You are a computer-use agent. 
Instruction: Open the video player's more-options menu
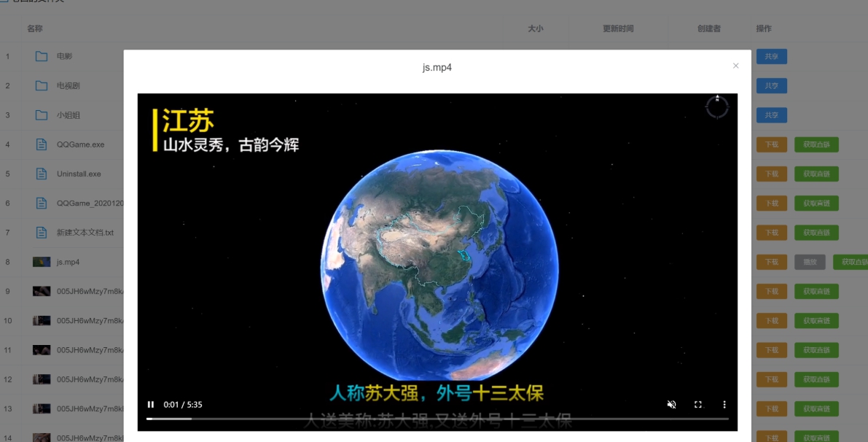click(724, 403)
